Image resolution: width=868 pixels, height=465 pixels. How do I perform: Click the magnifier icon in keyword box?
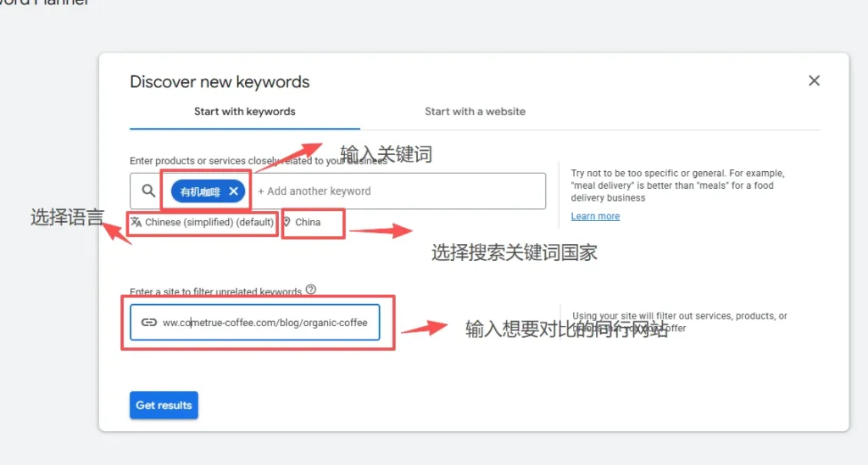pos(148,191)
